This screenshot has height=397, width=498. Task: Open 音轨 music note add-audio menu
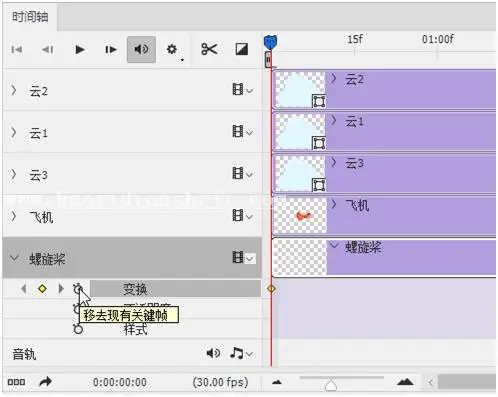pyautogui.click(x=241, y=353)
